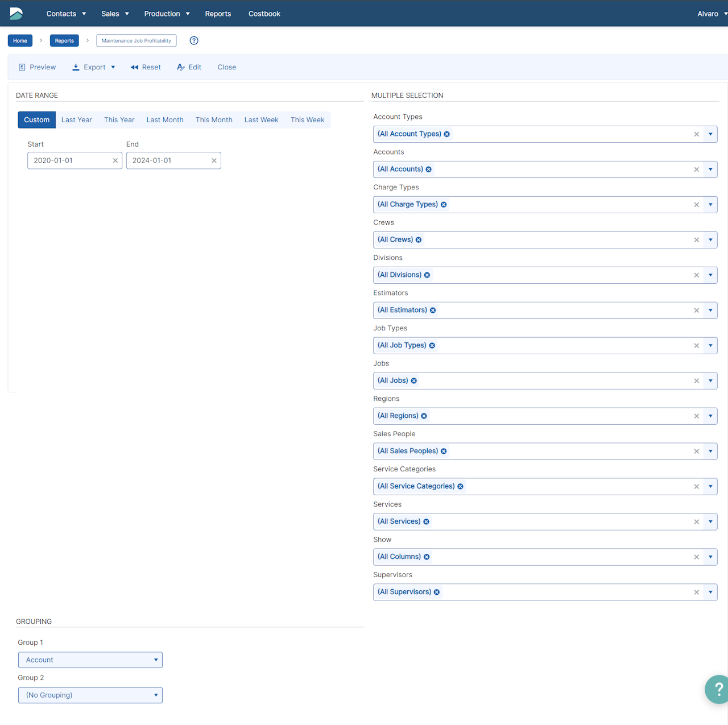Open the help question mark icon beside breadcrumb

pos(194,40)
